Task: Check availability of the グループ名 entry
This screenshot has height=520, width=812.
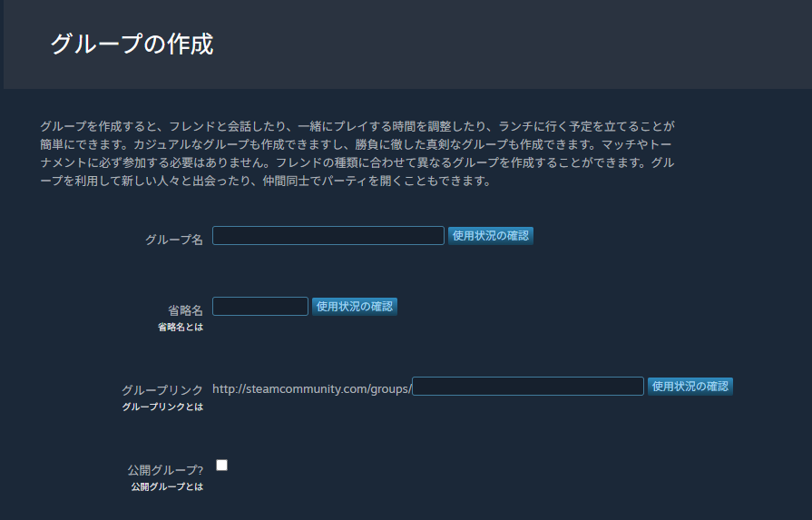Action: (490, 236)
